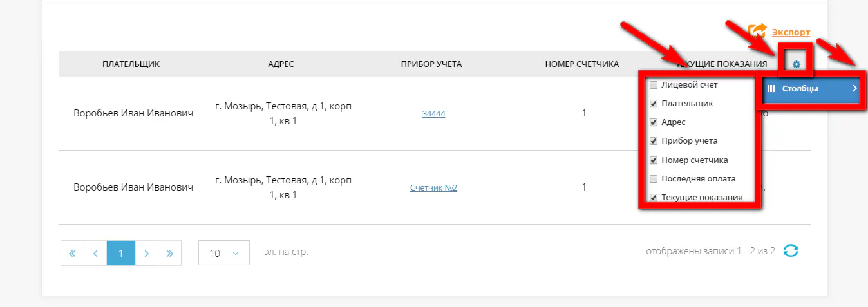This screenshot has height=307, width=868.
Task: Go to the previous page
Action: (95, 253)
